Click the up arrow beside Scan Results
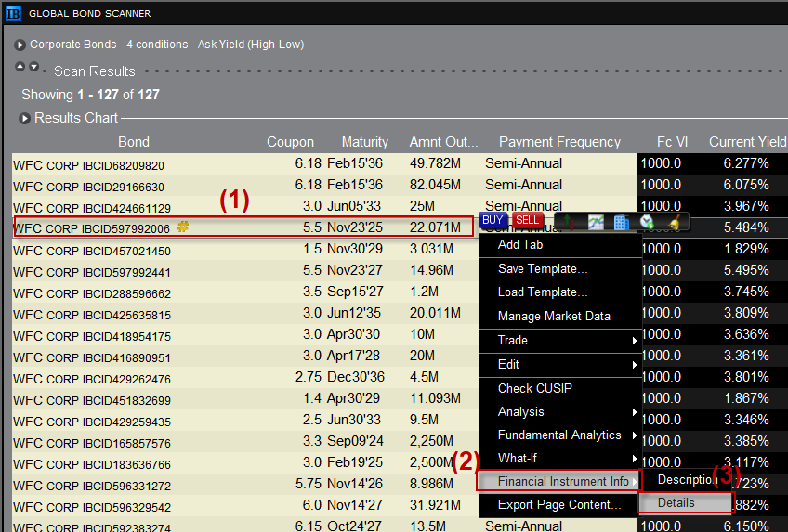The width and height of the screenshot is (788, 532). pyautogui.click(x=20, y=67)
